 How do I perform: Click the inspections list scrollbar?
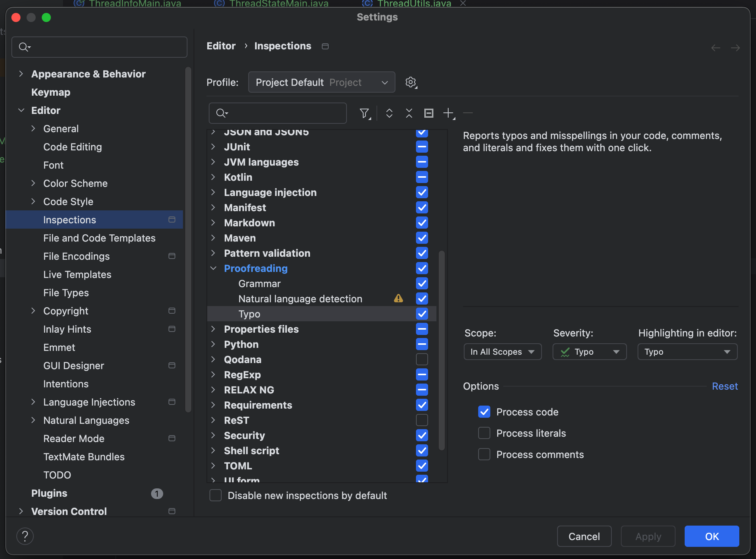(441, 349)
